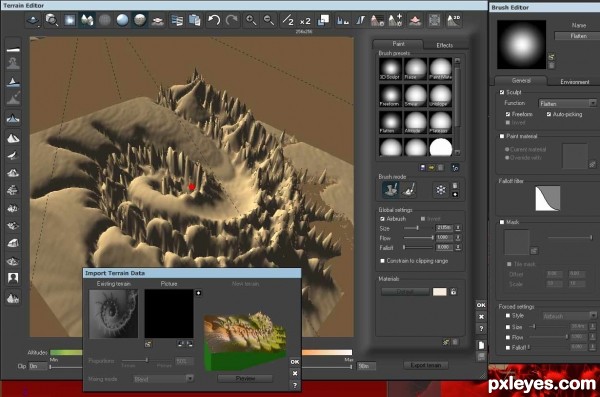
Task: Enable the forced Style checkbox
Action: (508, 315)
